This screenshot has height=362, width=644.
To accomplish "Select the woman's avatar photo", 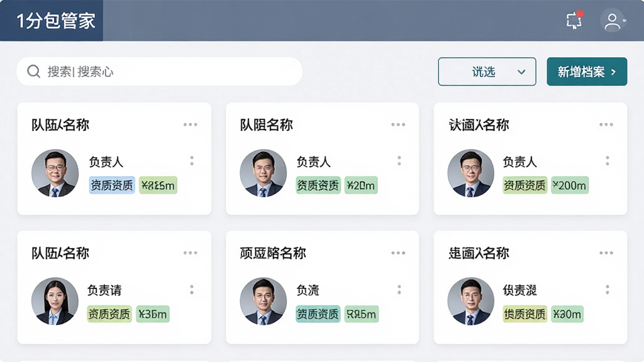I will [x=55, y=301].
